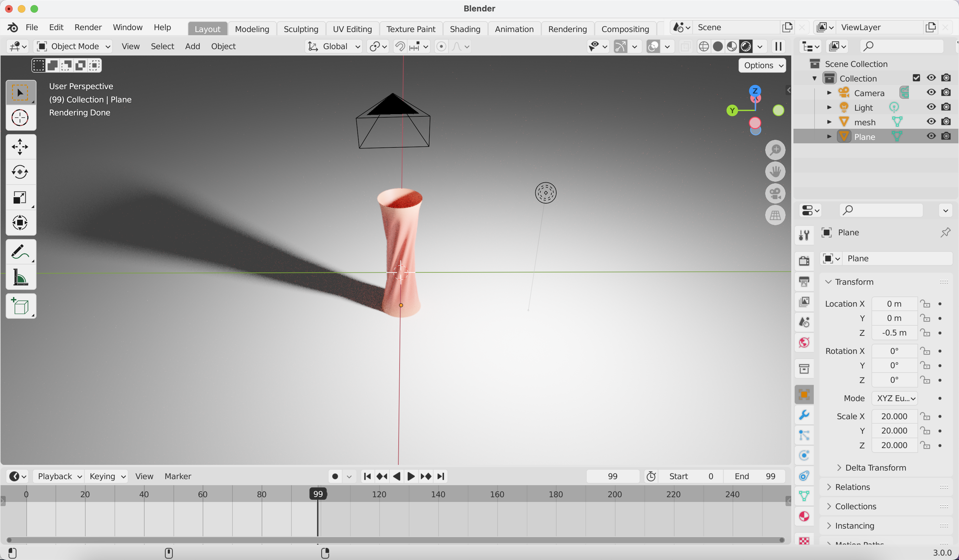Viewport: 959px width, 560px height.
Task: Toggle proportional editing
Action: coord(441,46)
